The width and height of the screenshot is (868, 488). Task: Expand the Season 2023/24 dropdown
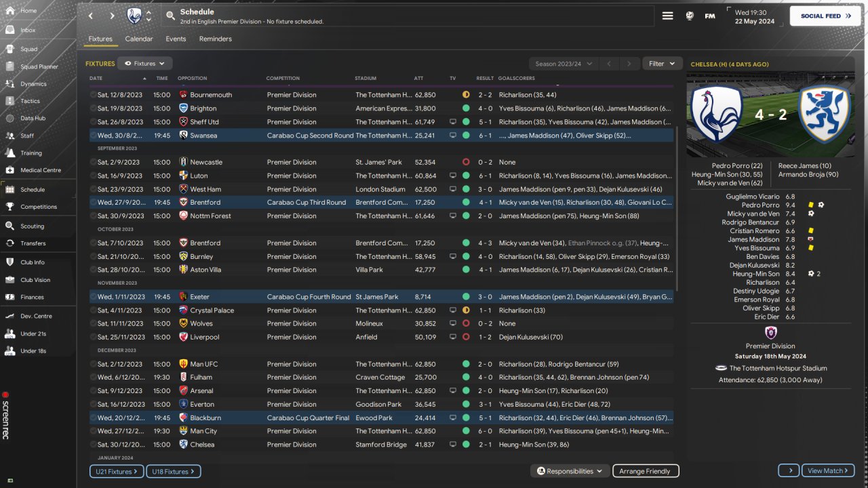tap(562, 64)
